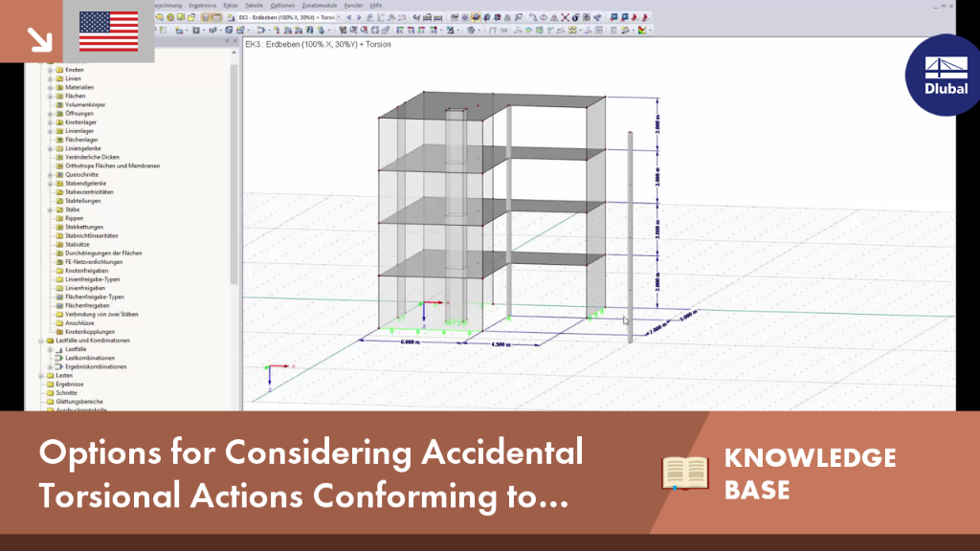
Task: Expand the Lasten tree node
Action: [x=41, y=376]
